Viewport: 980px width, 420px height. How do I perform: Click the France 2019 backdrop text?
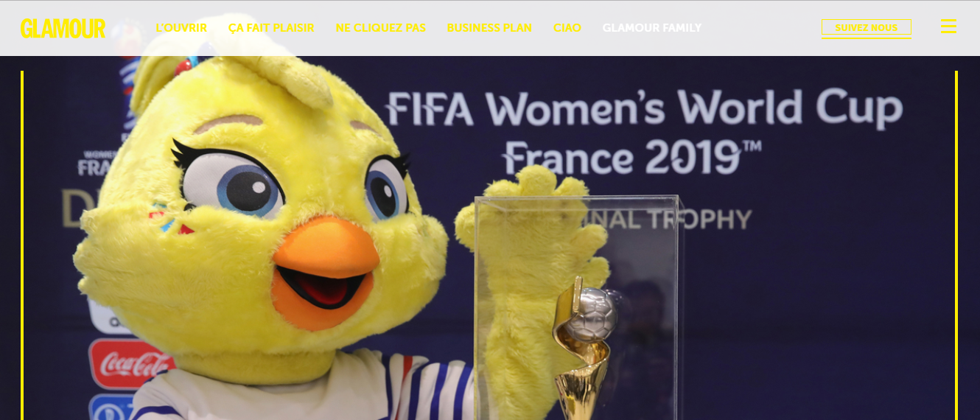click(632, 157)
